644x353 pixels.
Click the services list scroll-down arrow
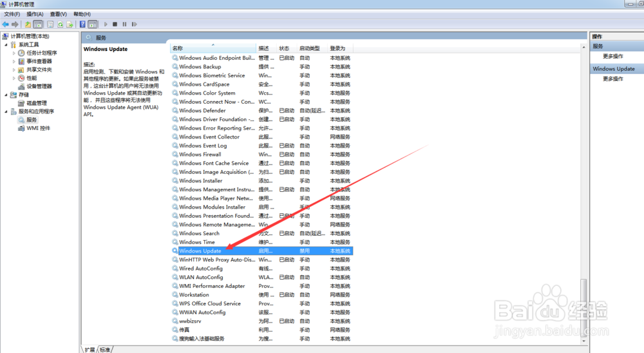click(x=583, y=341)
